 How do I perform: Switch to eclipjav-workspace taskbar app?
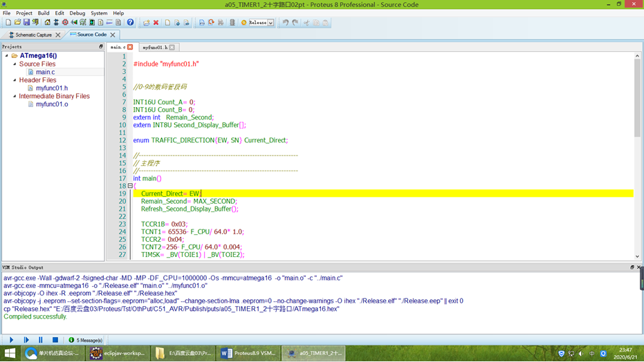(118, 353)
